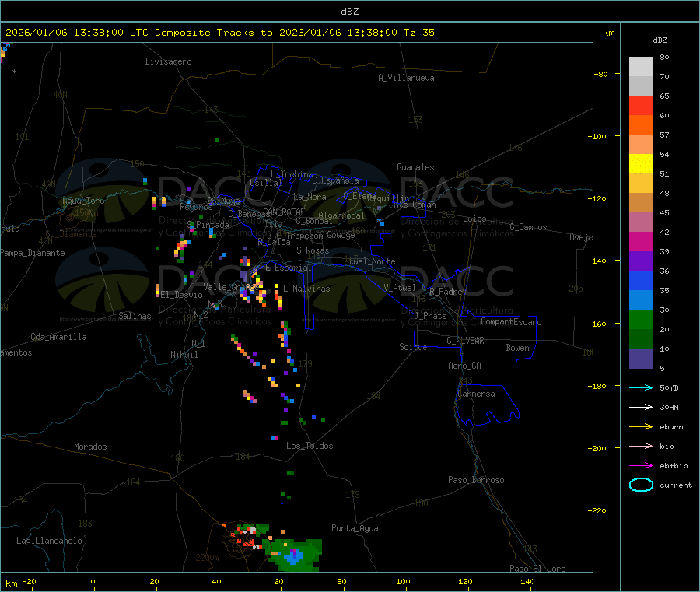Image resolution: width=700 pixels, height=592 pixels.
Task: Select the blue 35-36 dBZ swatch
Action: coord(641,280)
